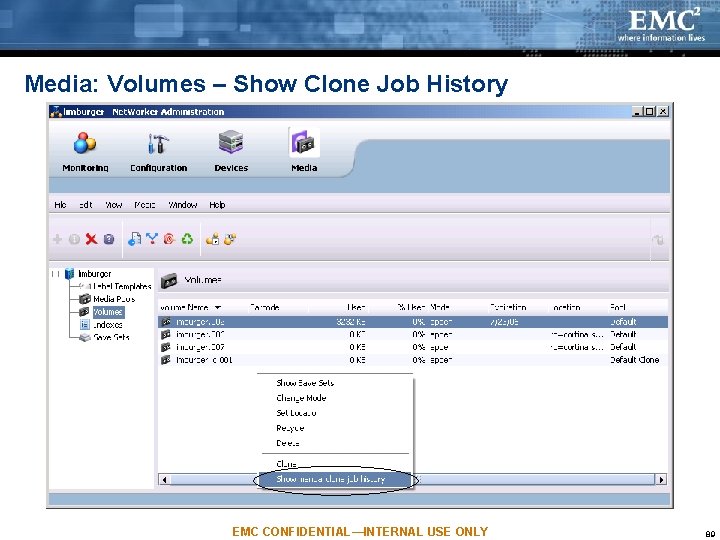This screenshot has width=720, height=540.
Task: Click the Media Pools tape icon in the tree
Action: coord(84,299)
